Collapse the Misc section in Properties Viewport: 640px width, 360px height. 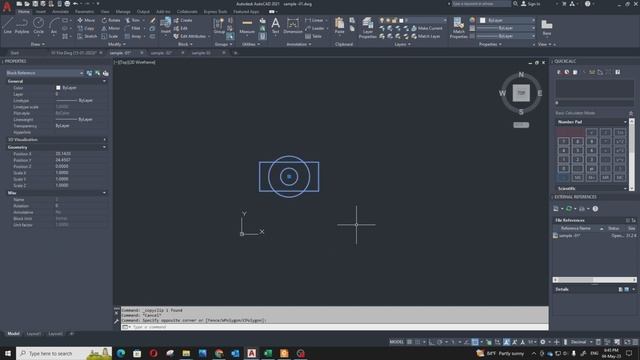(104, 193)
